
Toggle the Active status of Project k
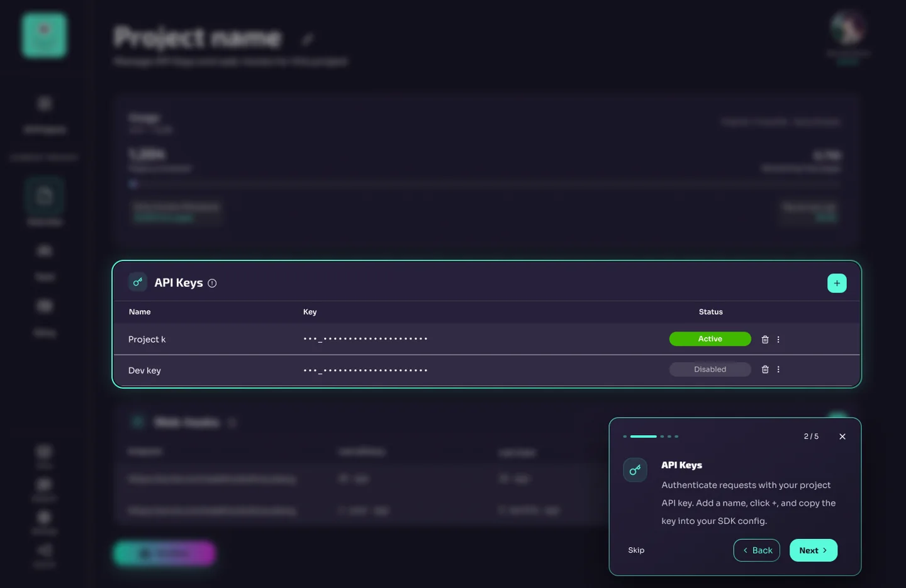coord(710,339)
